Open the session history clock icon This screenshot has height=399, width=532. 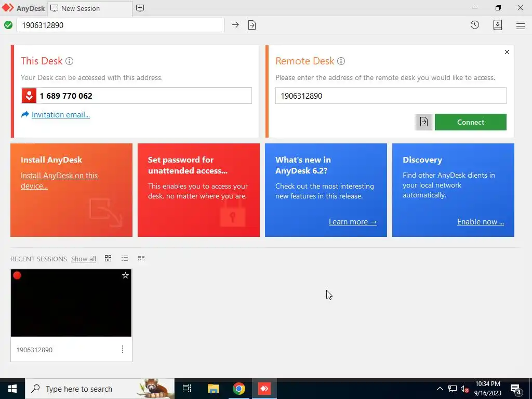[475, 25]
